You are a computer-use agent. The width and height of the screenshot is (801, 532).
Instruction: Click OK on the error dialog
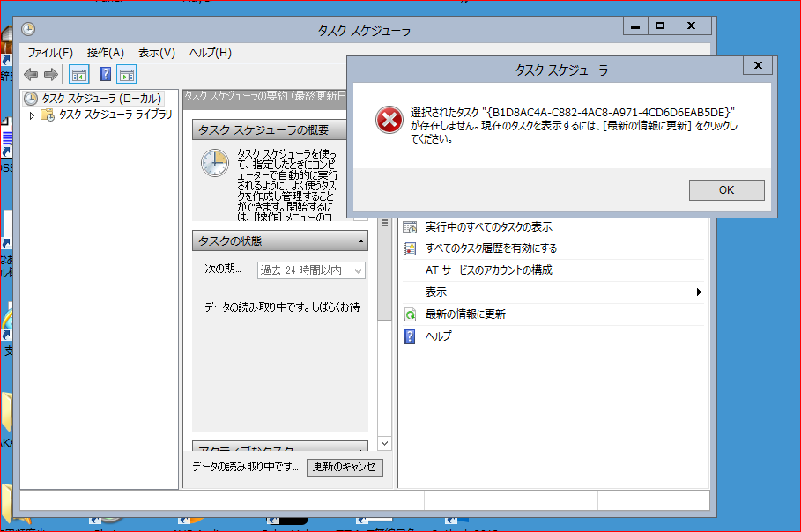pyautogui.click(x=725, y=190)
